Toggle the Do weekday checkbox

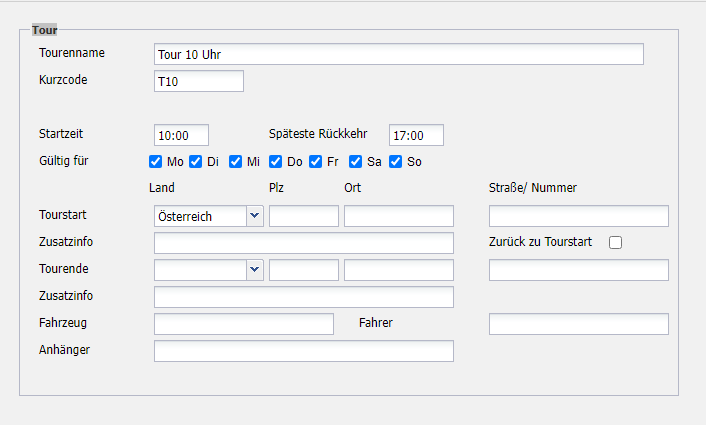click(x=276, y=162)
